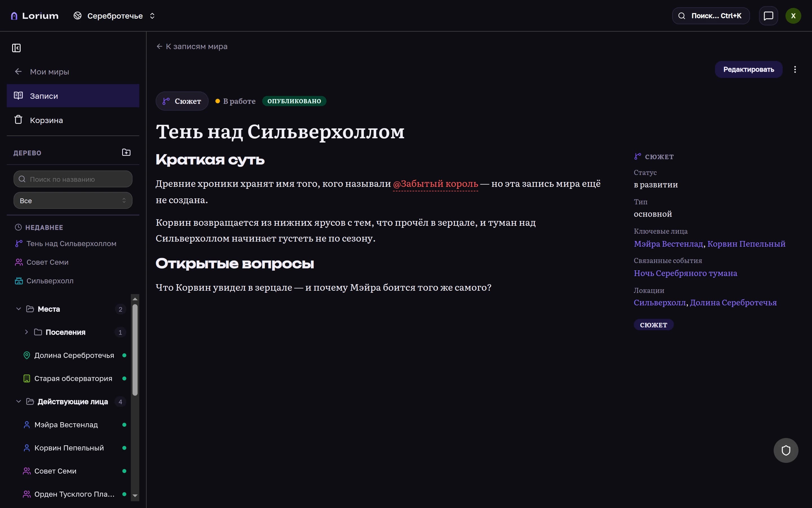Open the chat message icon

pyautogui.click(x=768, y=16)
